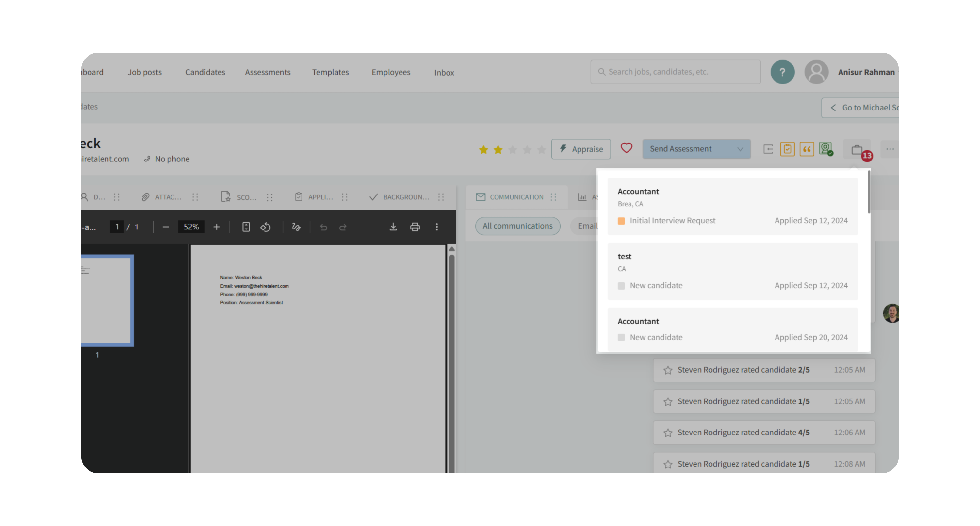The height and width of the screenshot is (526, 980).
Task: Click the briefcase jobs icon with badge
Action: click(857, 150)
